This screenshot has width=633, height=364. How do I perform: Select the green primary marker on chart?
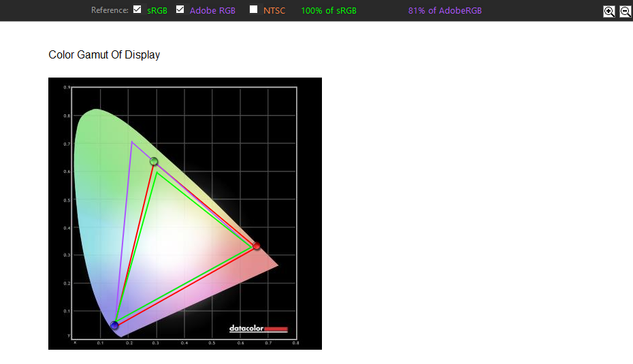[154, 161]
